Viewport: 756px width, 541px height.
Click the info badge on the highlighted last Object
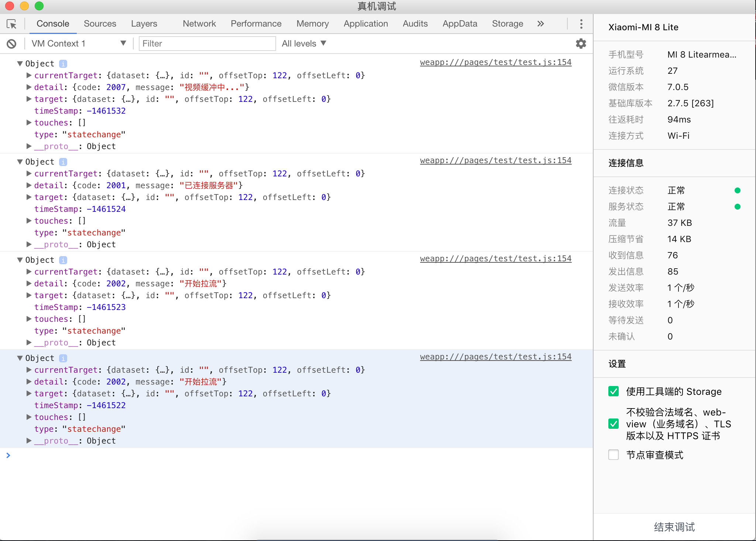pos(63,358)
